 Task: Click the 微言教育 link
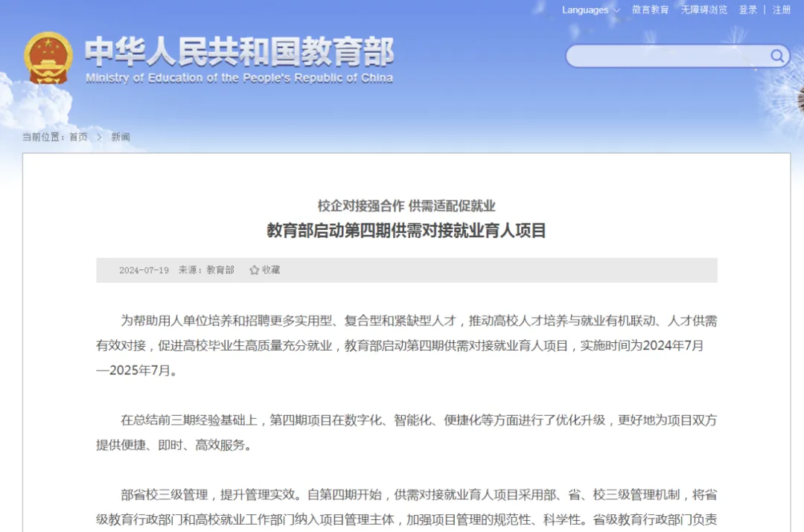pyautogui.click(x=650, y=10)
